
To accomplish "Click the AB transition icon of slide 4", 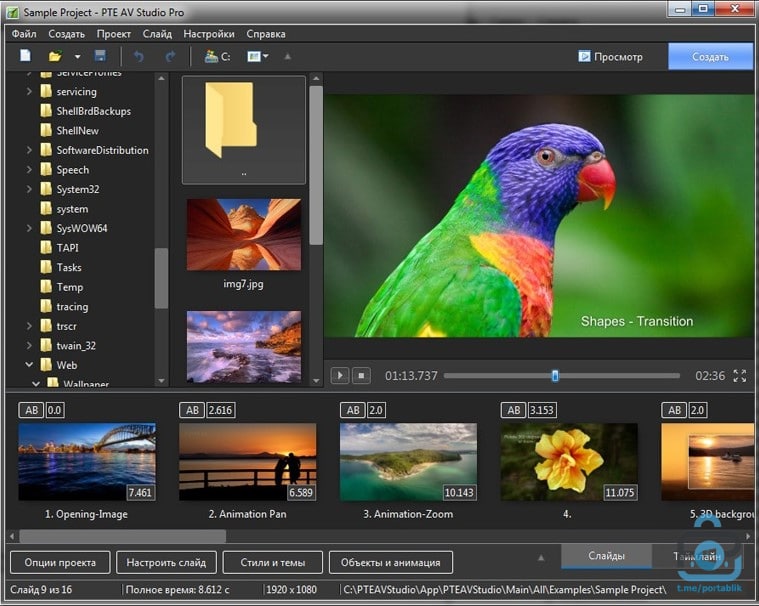I will (514, 410).
